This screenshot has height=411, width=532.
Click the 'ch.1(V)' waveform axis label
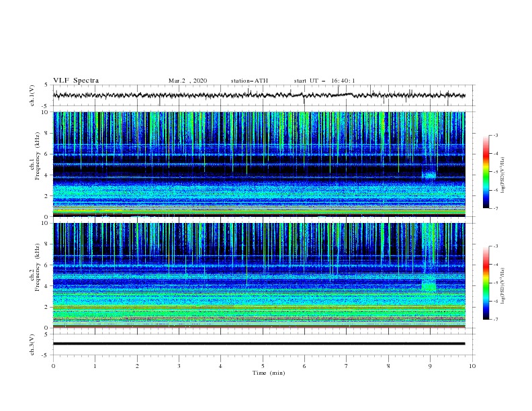pyautogui.click(x=32, y=95)
